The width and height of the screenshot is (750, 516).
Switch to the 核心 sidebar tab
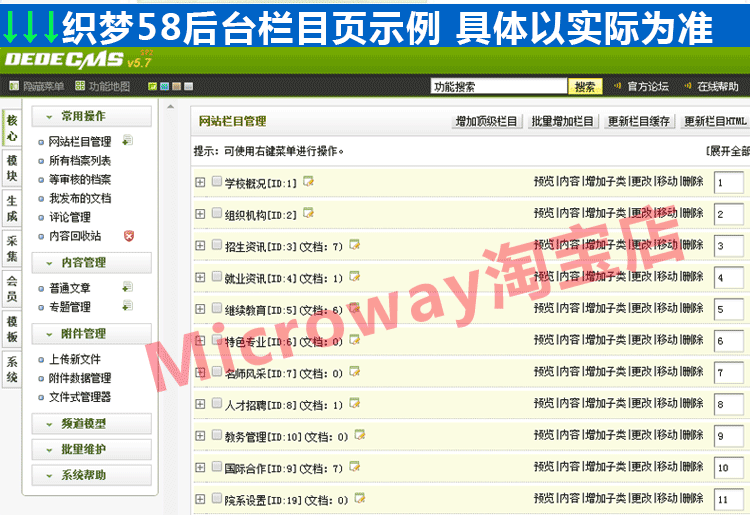pyautogui.click(x=12, y=128)
